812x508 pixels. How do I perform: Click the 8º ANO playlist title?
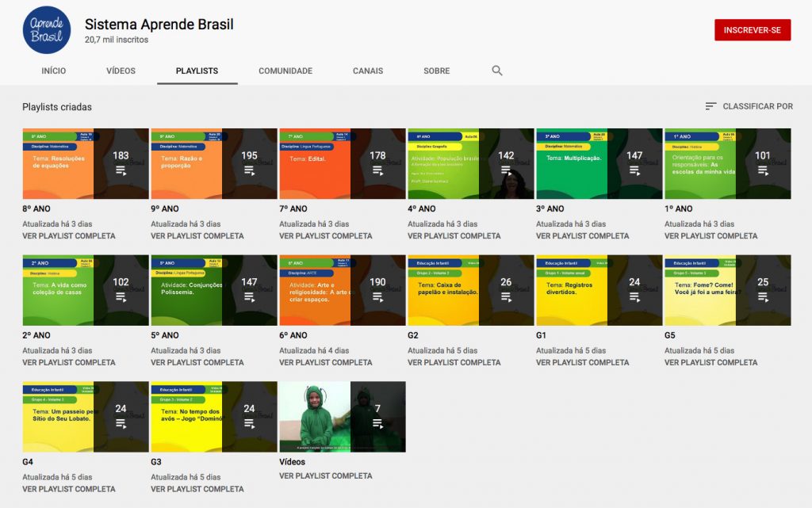[36, 209]
